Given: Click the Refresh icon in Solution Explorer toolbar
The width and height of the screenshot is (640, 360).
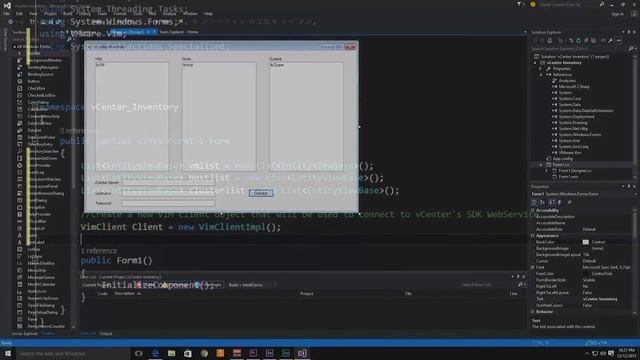Looking at the screenshot, I should point(578,40).
